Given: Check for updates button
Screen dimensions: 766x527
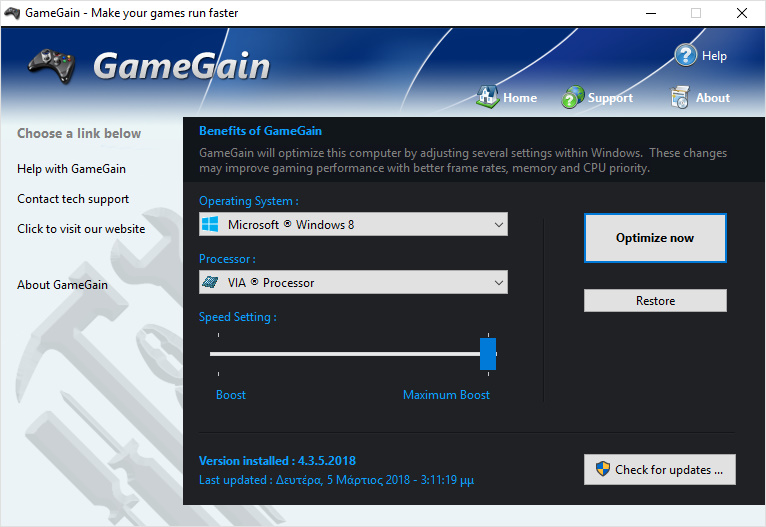Looking at the screenshot, I should click(660, 469).
